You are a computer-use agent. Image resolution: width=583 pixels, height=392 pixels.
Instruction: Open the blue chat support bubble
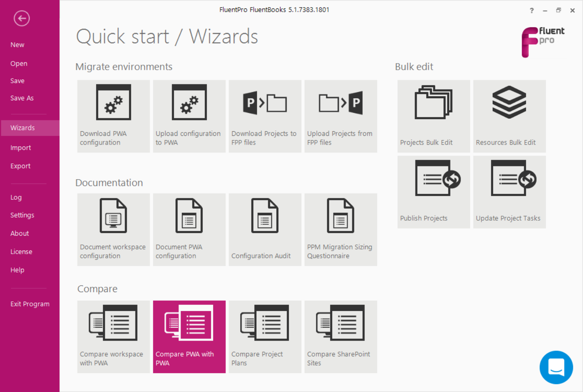tap(556, 367)
